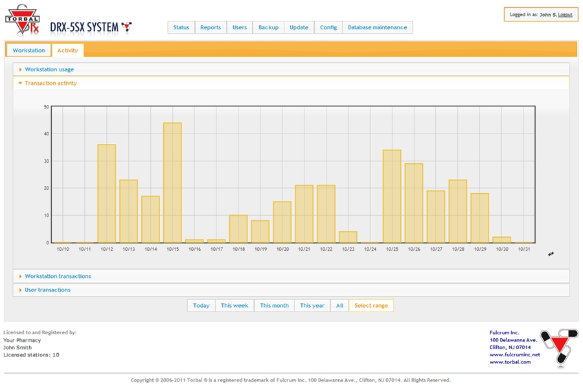Click the 10/20 bar in the chart
Viewport: 583px width, 392px height.
tap(282, 222)
